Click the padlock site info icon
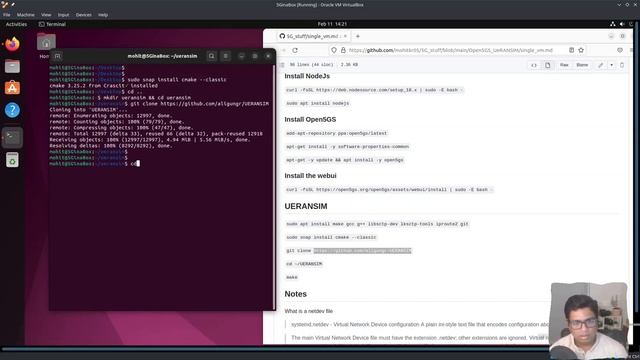The height and width of the screenshot is (360, 640). point(343,50)
